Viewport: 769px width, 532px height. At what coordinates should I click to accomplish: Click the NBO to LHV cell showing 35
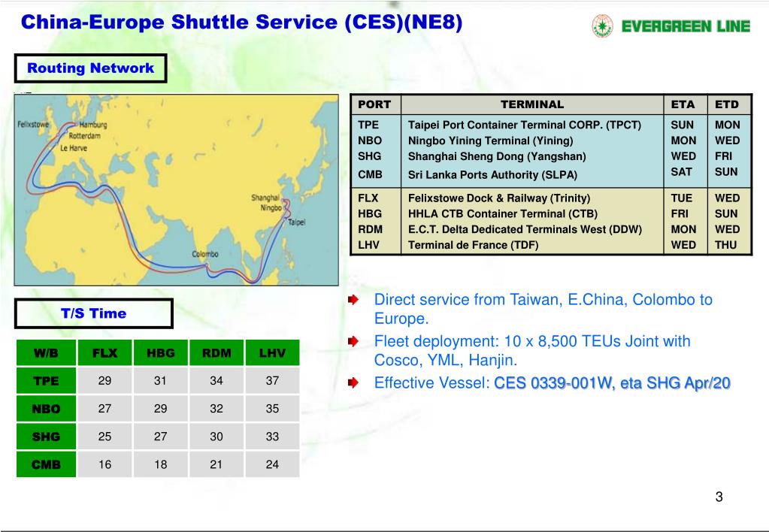click(x=272, y=409)
